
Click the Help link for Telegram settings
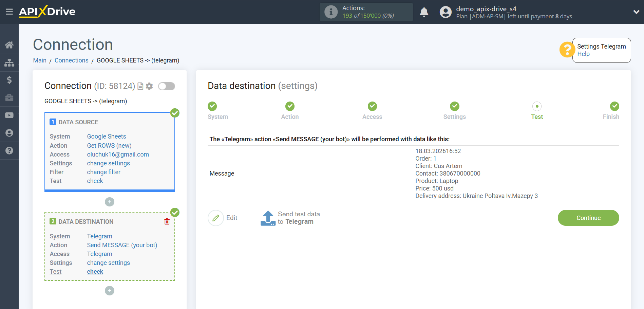[x=583, y=54]
